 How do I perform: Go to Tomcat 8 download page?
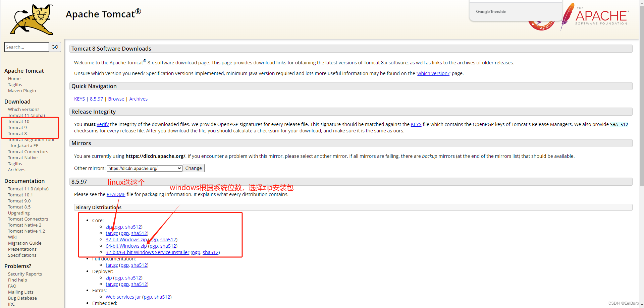point(17,133)
